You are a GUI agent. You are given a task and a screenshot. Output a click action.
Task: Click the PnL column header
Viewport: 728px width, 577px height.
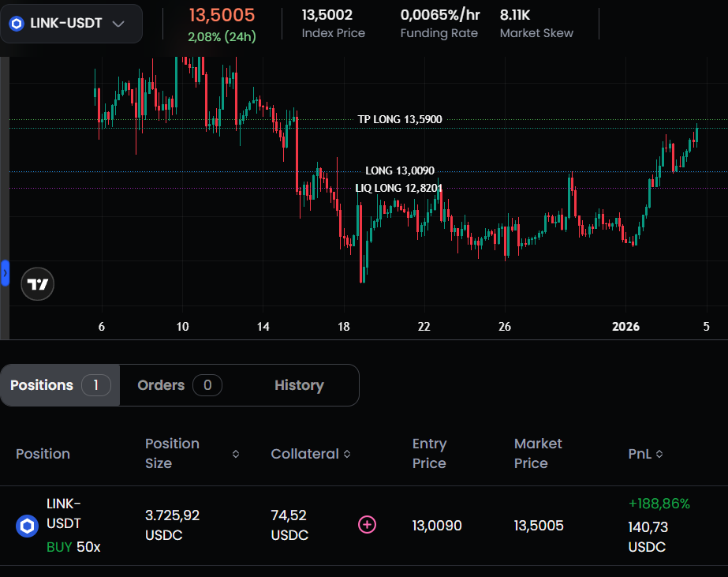(640, 454)
